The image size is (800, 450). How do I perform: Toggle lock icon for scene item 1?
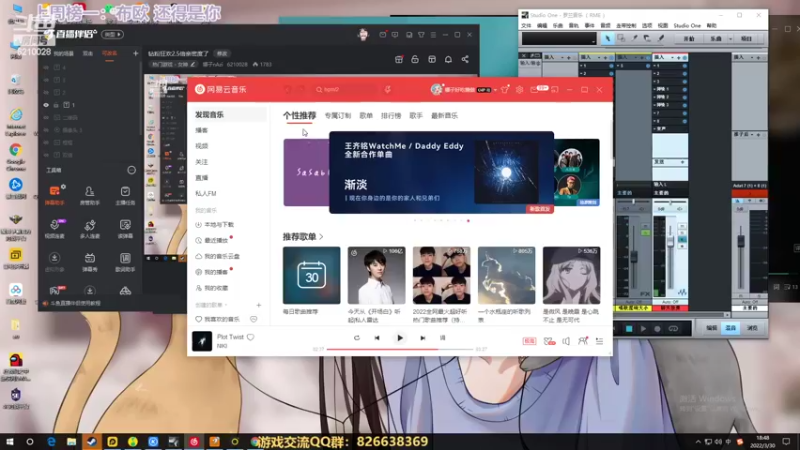(56, 105)
